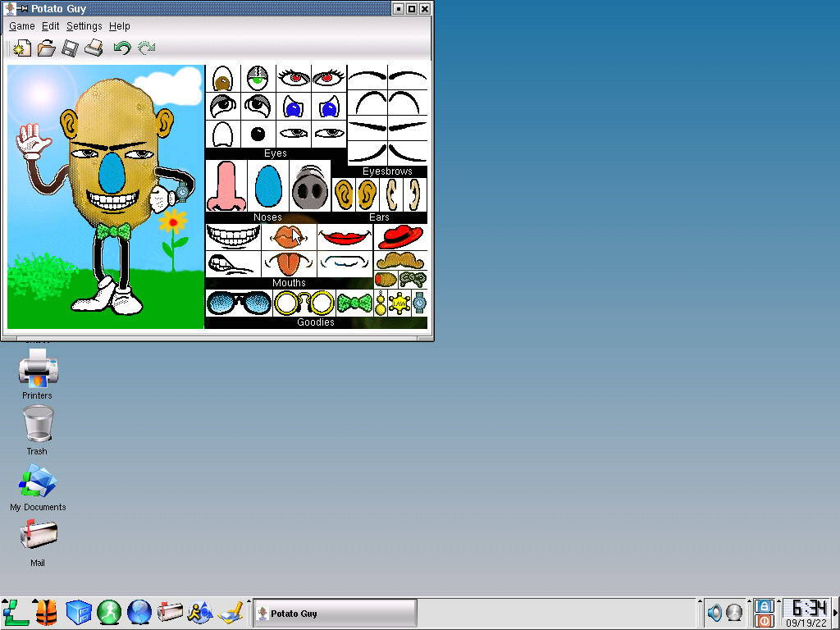
Task: Click the New game toolbar icon
Action: pos(22,48)
